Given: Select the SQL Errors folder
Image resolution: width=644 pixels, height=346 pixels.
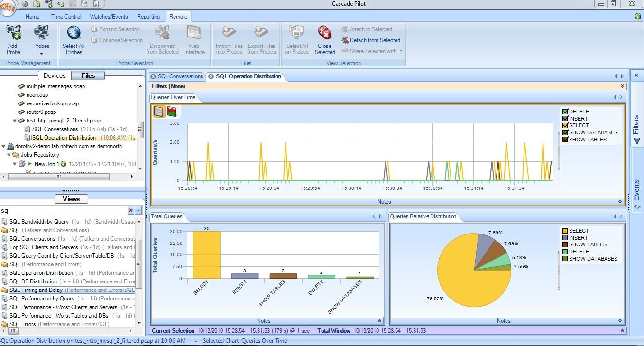Looking at the screenshot, I should tap(23, 324).
